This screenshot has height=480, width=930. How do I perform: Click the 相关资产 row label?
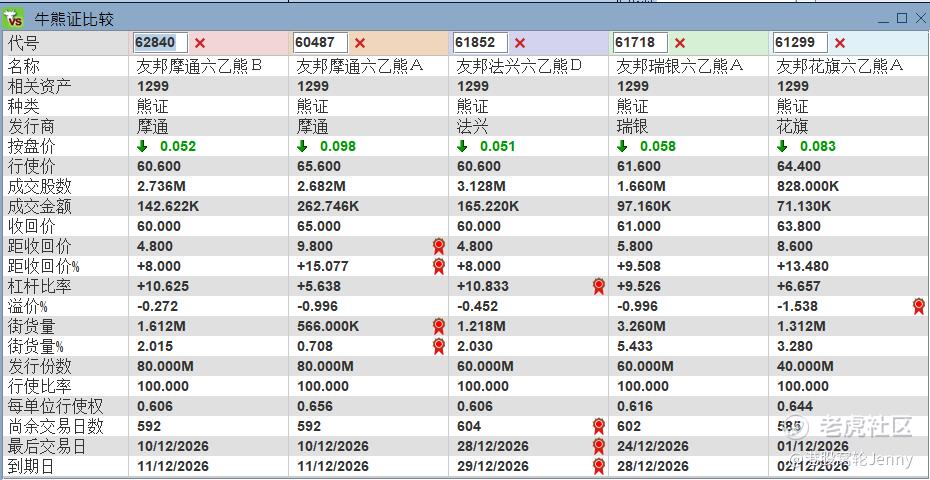pyautogui.click(x=39, y=86)
